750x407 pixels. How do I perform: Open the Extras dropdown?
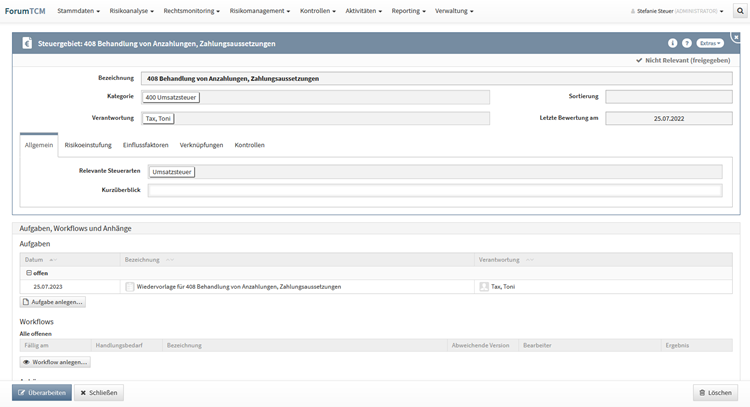[x=709, y=44]
